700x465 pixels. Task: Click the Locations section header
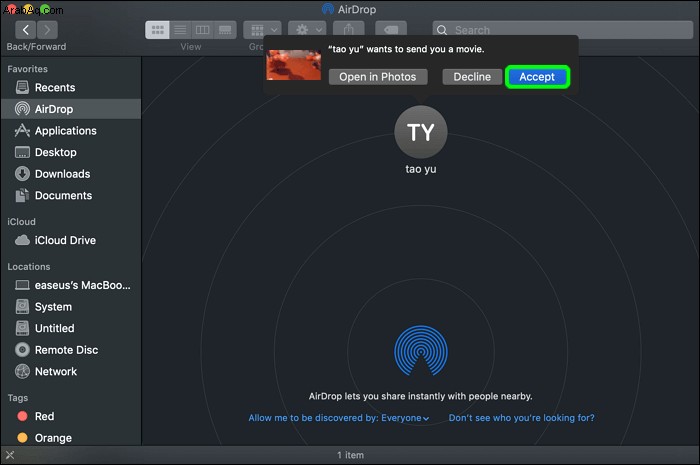coord(29,267)
